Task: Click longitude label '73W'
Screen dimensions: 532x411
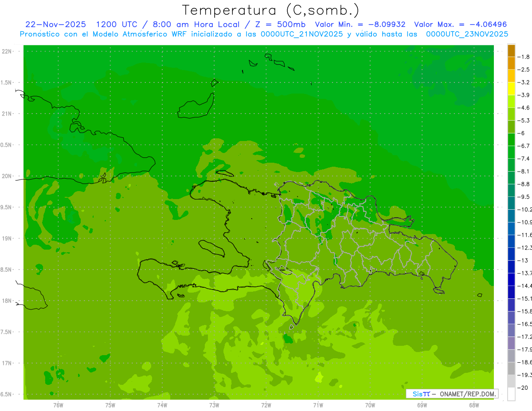Action: tap(214, 405)
